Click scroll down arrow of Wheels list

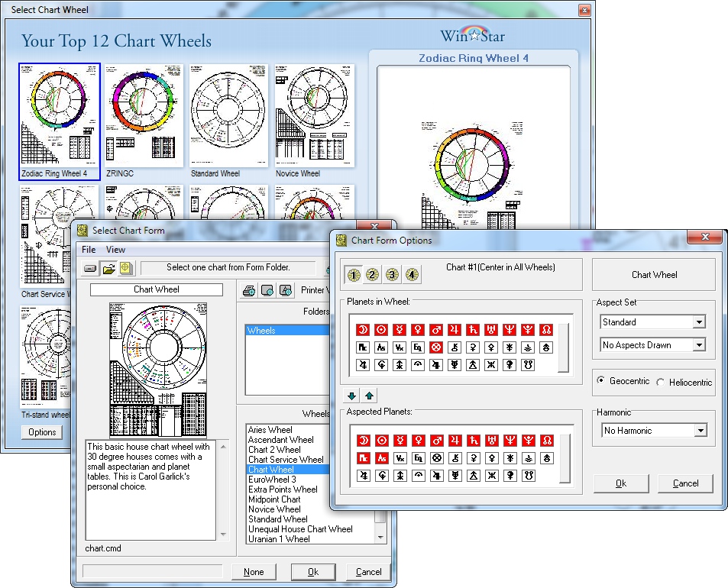(380, 538)
